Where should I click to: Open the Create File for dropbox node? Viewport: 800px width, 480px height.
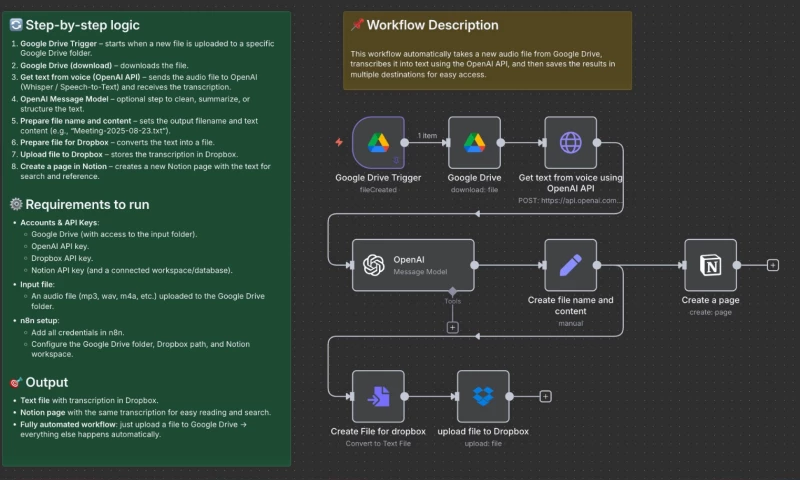tap(378, 396)
